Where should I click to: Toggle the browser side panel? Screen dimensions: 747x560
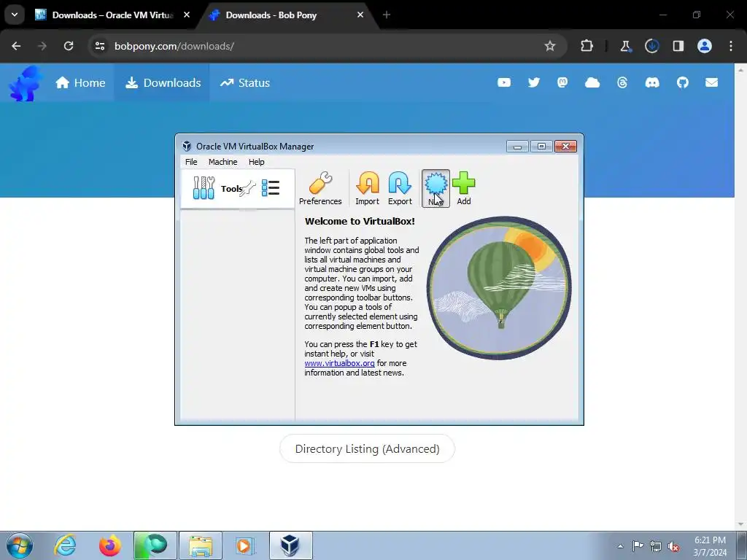click(x=678, y=46)
